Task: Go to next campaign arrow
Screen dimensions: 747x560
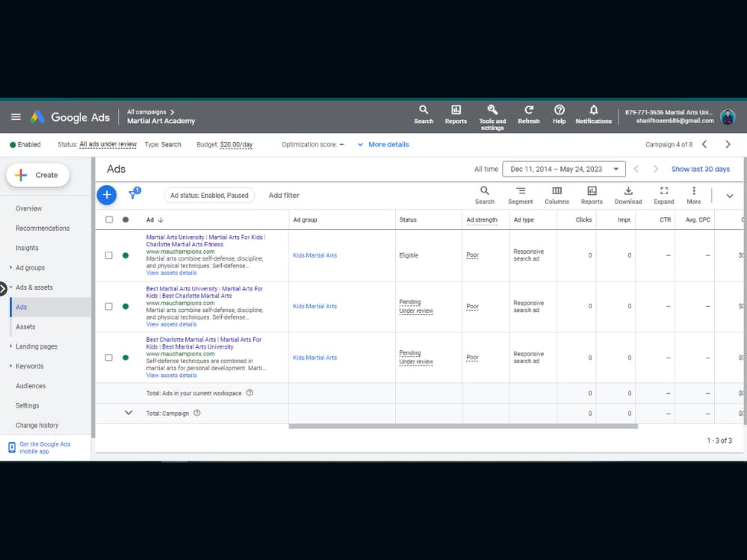Action: (x=728, y=144)
